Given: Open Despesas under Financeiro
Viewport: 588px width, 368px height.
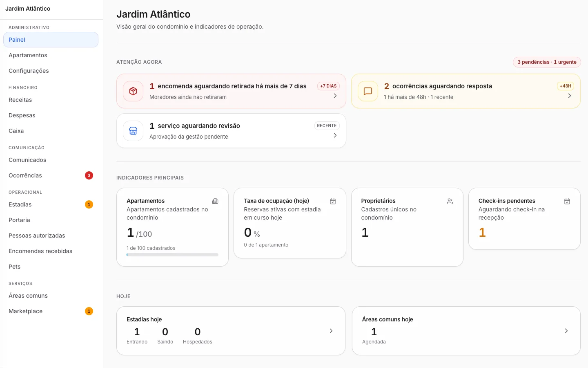Looking at the screenshot, I should [x=51, y=115].
